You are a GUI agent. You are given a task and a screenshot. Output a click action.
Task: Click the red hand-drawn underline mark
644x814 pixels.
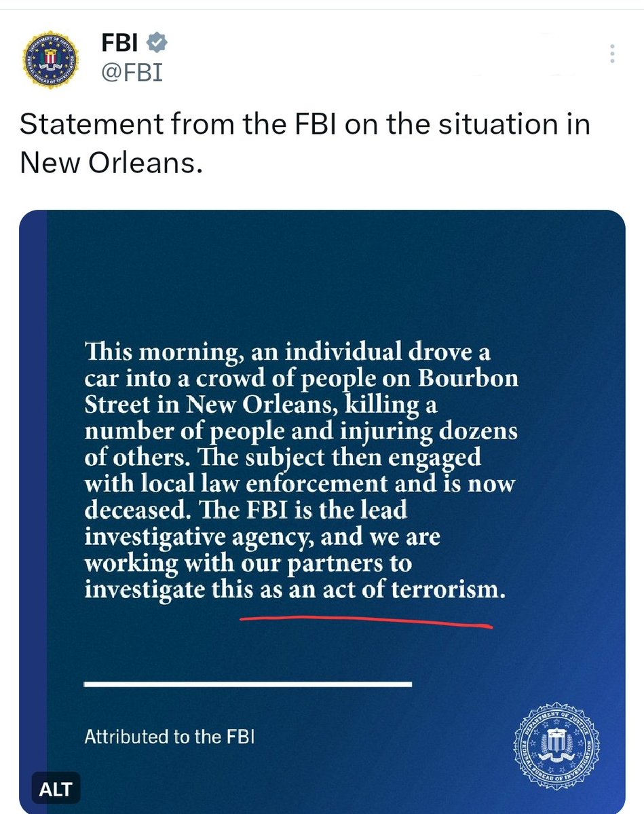pyautogui.click(x=366, y=621)
